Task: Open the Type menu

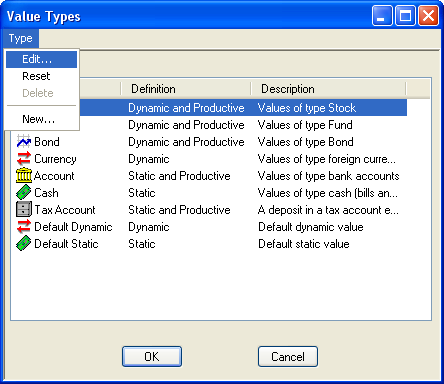Action: point(21,38)
